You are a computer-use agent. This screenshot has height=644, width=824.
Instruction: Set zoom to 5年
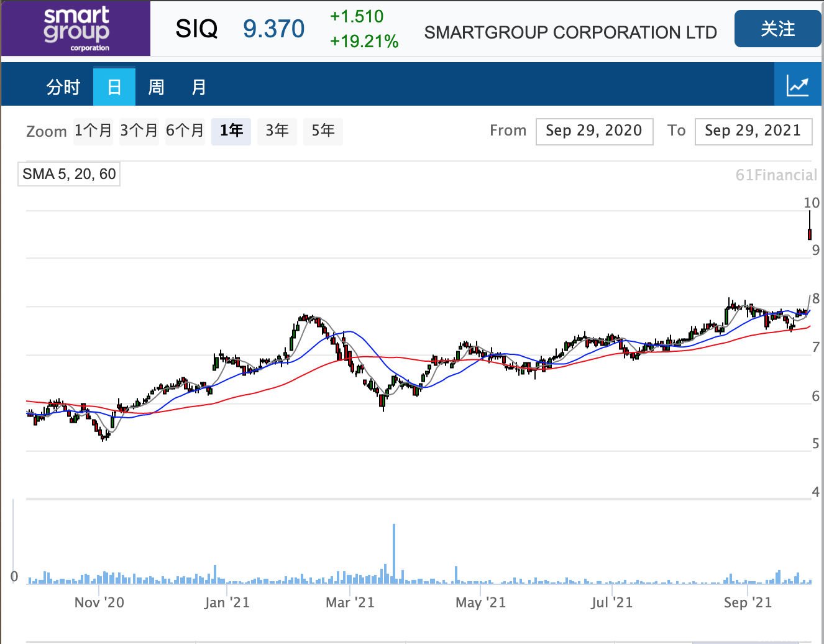point(323,131)
